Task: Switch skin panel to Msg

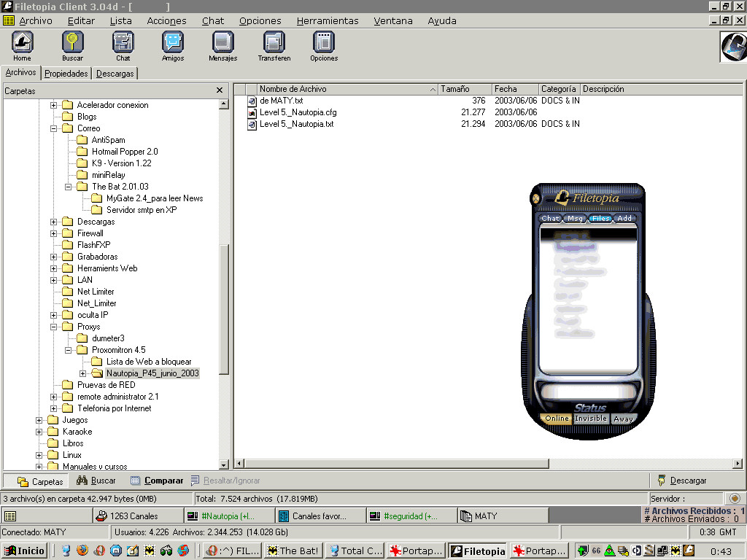Action: [x=575, y=218]
